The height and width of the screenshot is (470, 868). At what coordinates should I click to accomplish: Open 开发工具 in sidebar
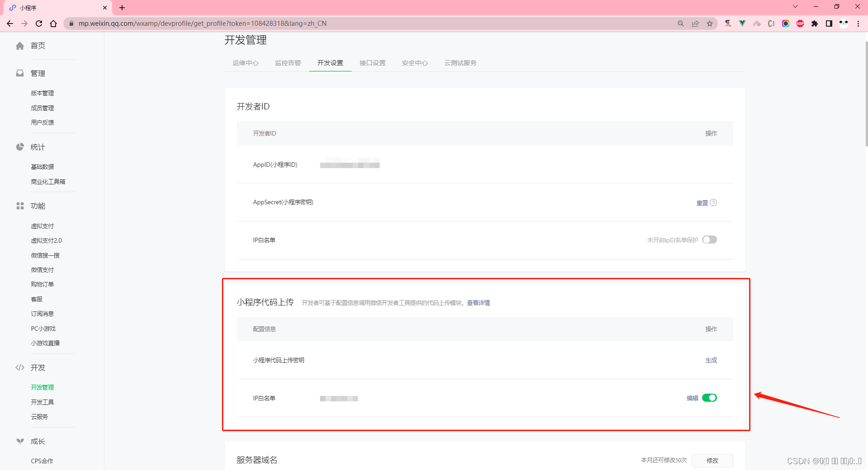point(42,402)
